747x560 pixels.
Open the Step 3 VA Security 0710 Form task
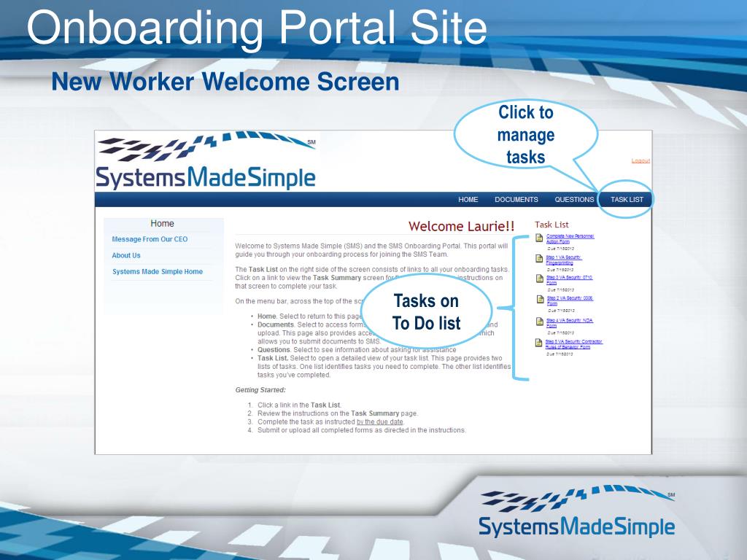click(x=569, y=280)
